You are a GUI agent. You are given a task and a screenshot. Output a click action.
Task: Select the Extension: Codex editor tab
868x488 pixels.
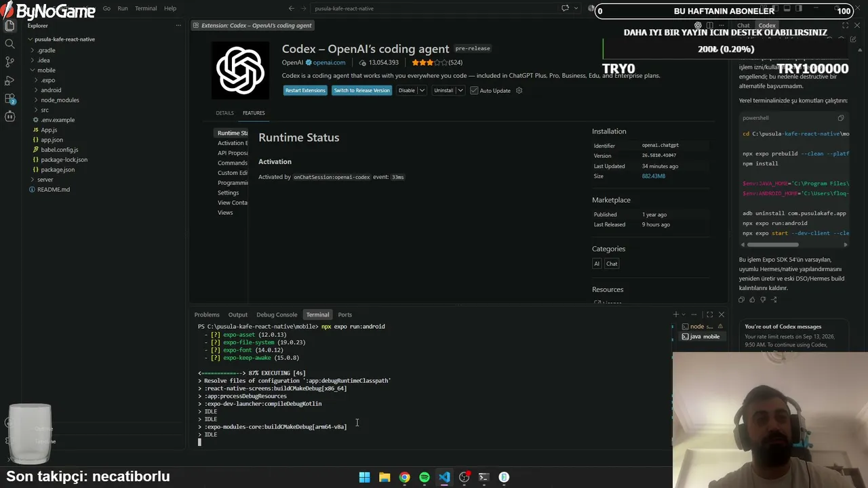pyautogui.click(x=252, y=26)
